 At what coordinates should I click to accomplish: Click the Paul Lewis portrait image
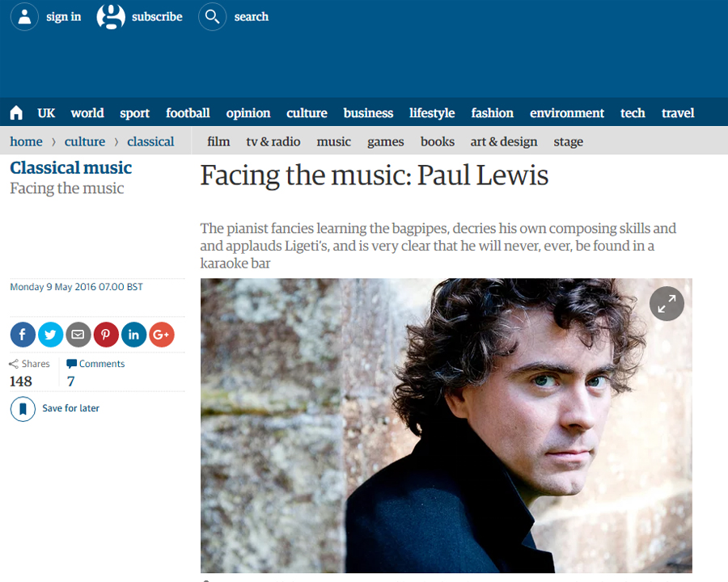click(x=447, y=425)
